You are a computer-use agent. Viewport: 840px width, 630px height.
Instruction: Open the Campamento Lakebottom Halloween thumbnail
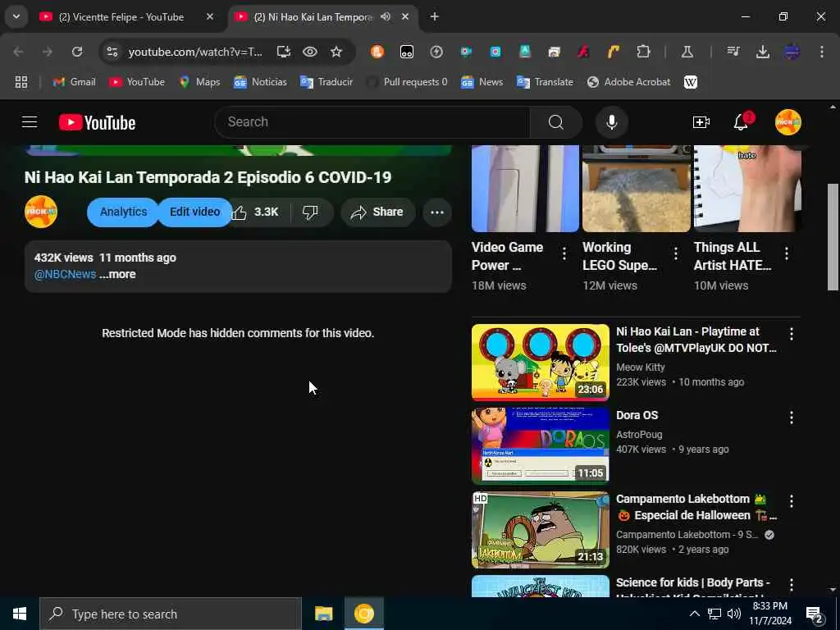click(540, 530)
